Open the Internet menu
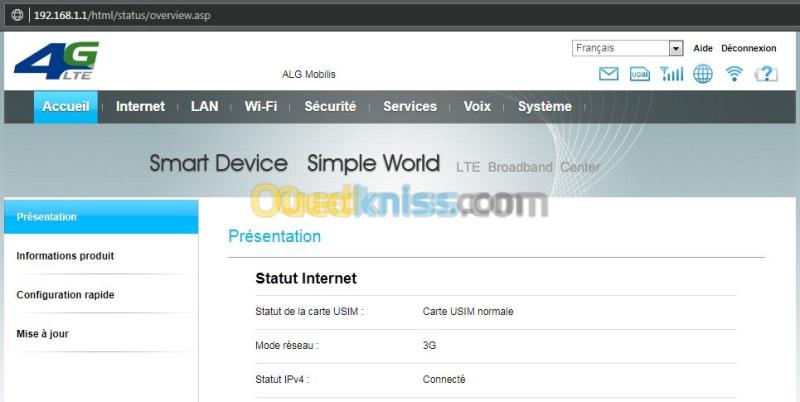800x402 pixels. (140, 106)
